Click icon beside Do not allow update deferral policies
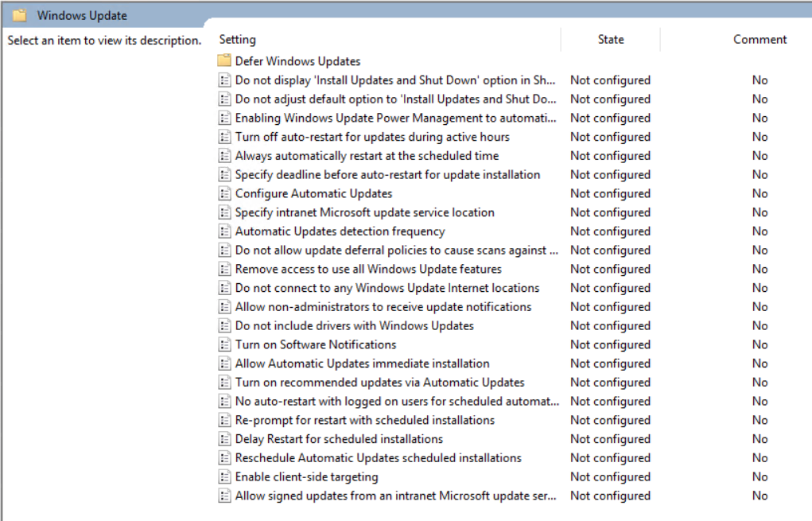812x521 pixels. tap(224, 250)
